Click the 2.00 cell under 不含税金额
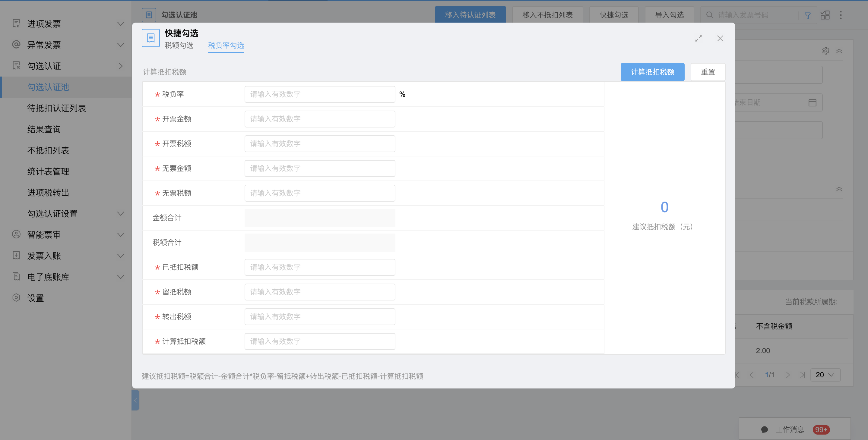 coord(762,350)
